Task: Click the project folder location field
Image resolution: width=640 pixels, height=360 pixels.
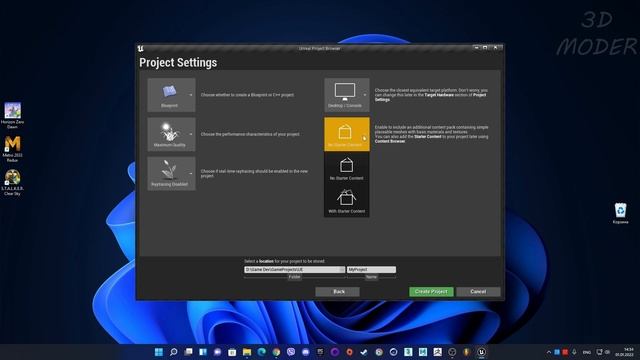Action: (291, 269)
